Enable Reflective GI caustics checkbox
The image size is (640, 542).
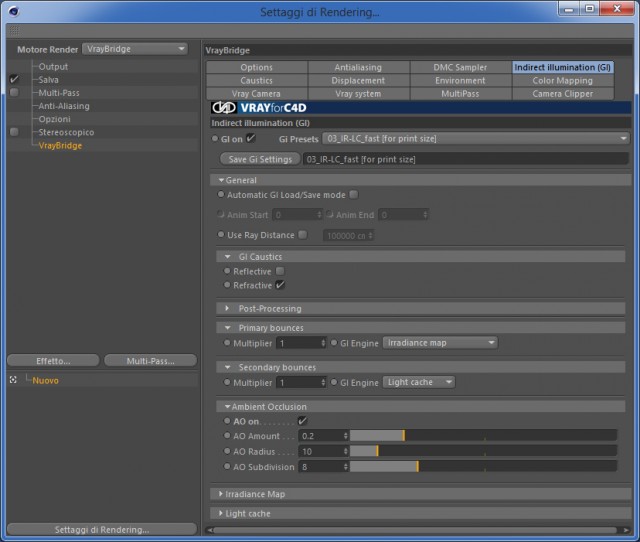point(280,271)
